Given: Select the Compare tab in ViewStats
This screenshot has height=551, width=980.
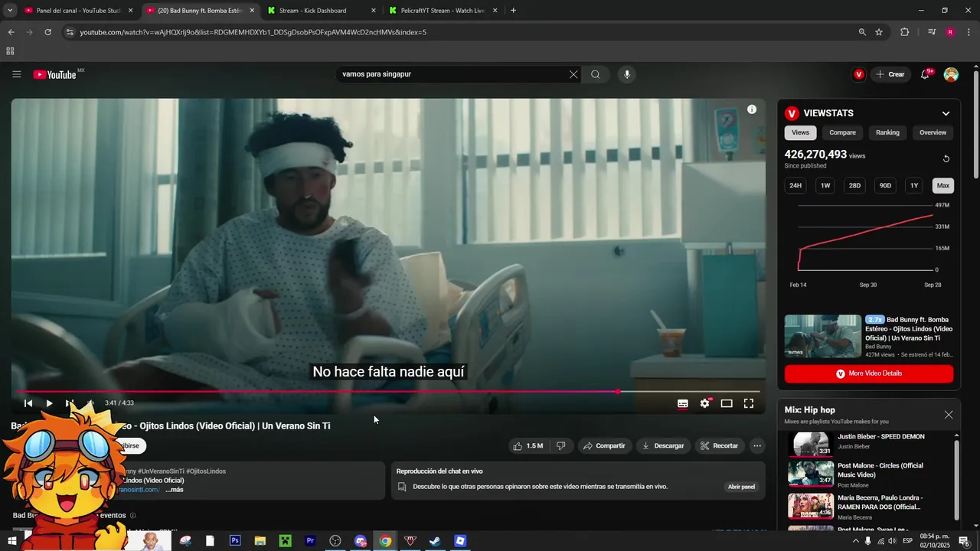Looking at the screenshot, I should click(842, 132).
